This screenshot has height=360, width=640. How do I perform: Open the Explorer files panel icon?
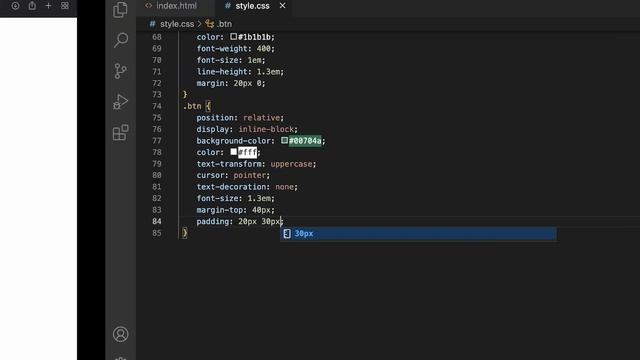(x=120, y=10)
